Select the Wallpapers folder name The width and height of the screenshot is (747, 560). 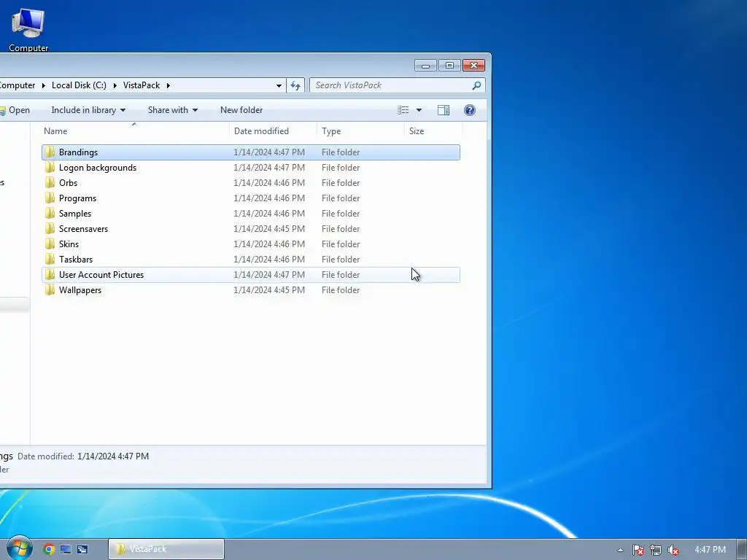click(x=80, y=290)
